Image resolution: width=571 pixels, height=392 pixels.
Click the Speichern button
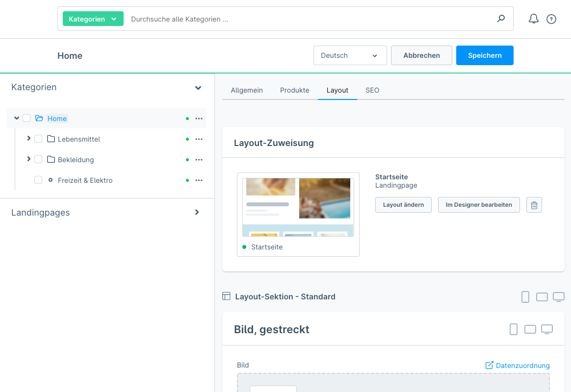point(484,55)
